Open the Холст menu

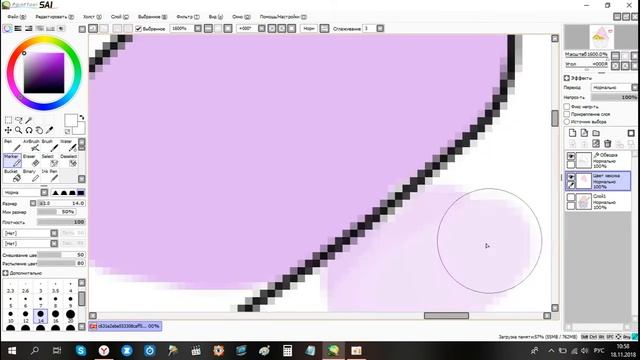pos(92,17)
